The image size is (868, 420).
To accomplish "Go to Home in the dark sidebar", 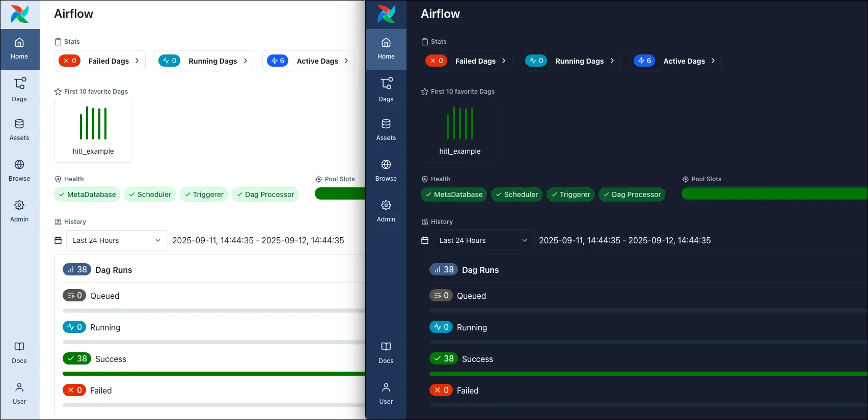I will click(386, 49).
